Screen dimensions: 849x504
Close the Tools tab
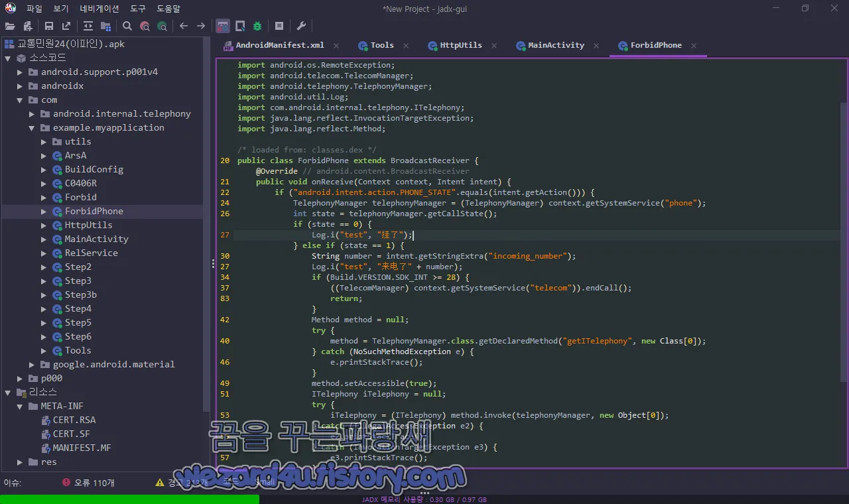tap(406, 46)
